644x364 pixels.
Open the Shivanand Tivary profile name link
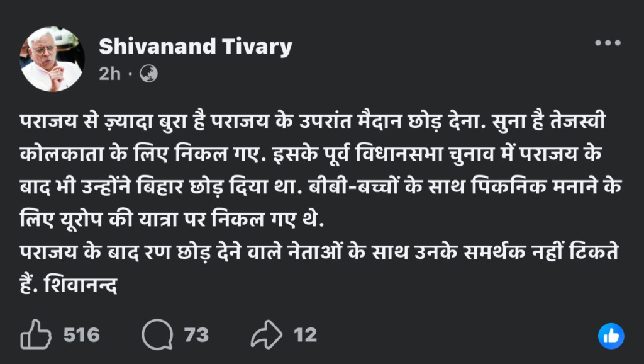click(x=196, y=46)
